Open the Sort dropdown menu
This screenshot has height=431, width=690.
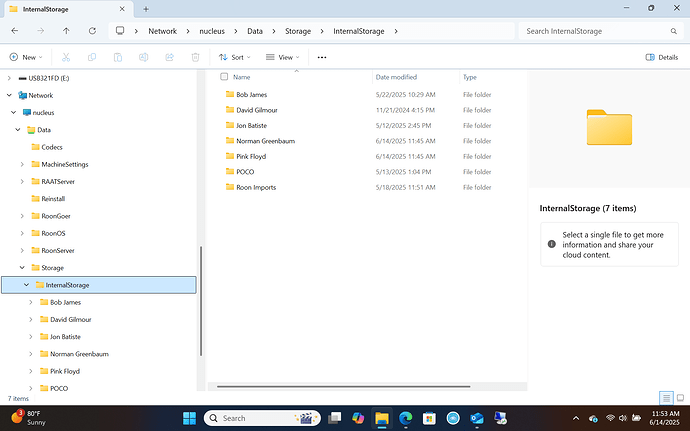(x=235, y=57)
